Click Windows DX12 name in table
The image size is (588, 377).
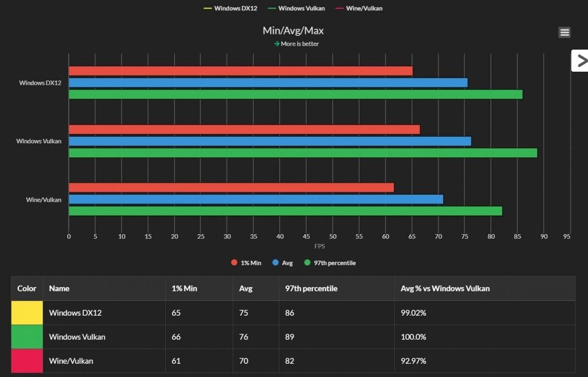coord(75,313)
